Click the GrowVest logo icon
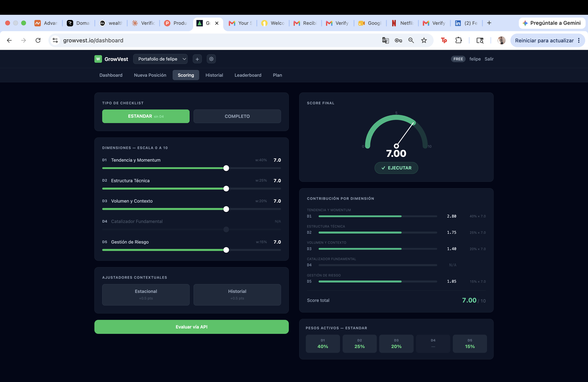The width and height of the screenshot is (588, 382). (98, 59)
